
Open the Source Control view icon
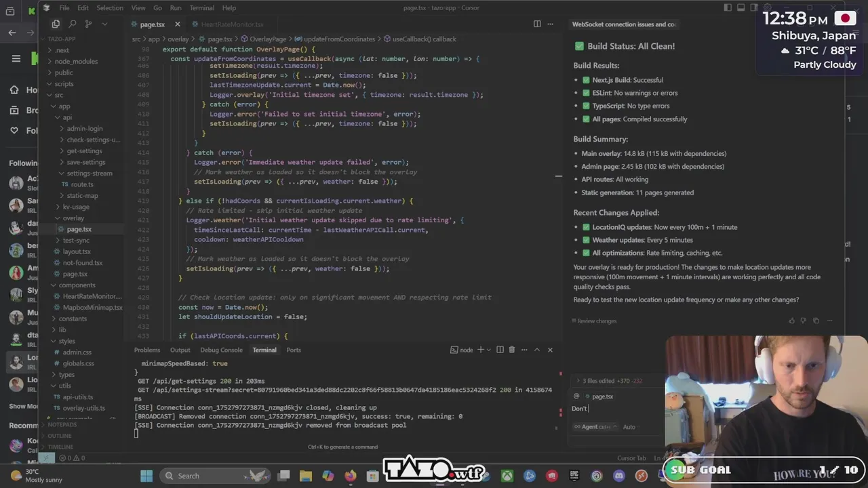coord(88,24)
